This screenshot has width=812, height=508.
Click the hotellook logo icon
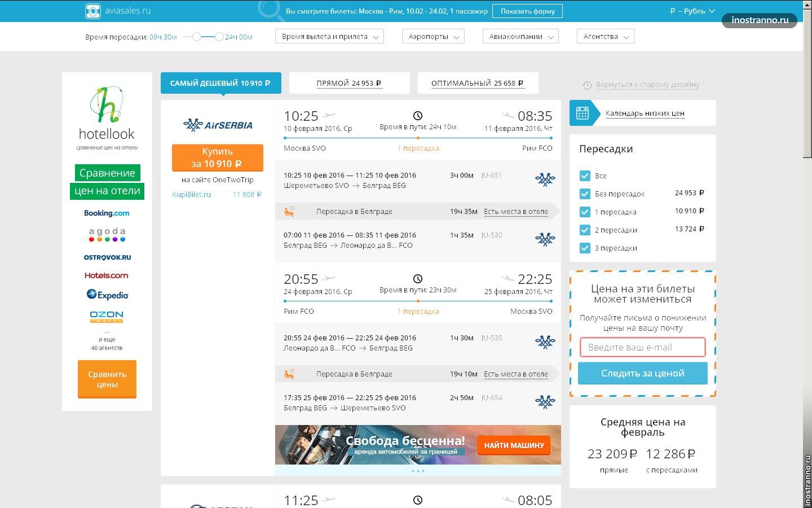click(107, 104)
